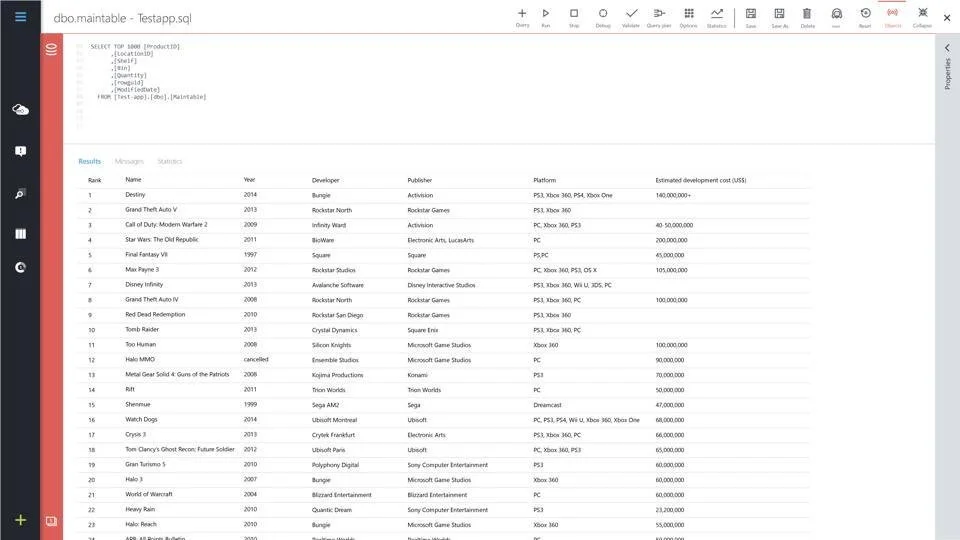960x540 pixels.
Task: Click the Name column header
Action: 133,179
